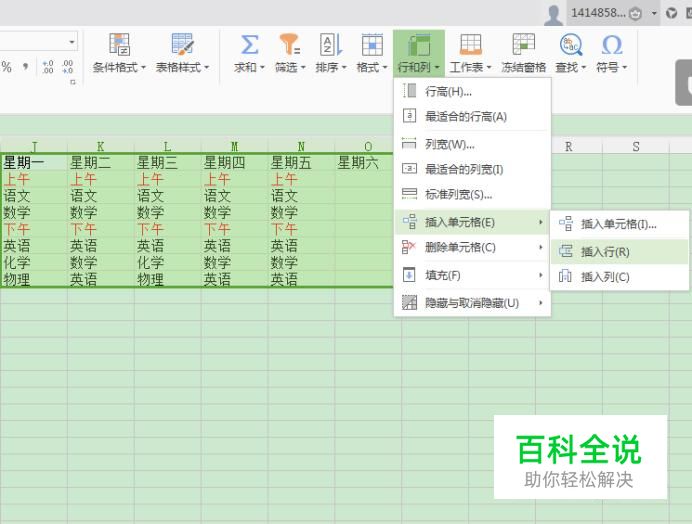Image resolution: width=692 pixels, height=524 pixels.
Task: Select the 物理 cell under 星期一
Action: pyautogui.click(x=34, y=279)
